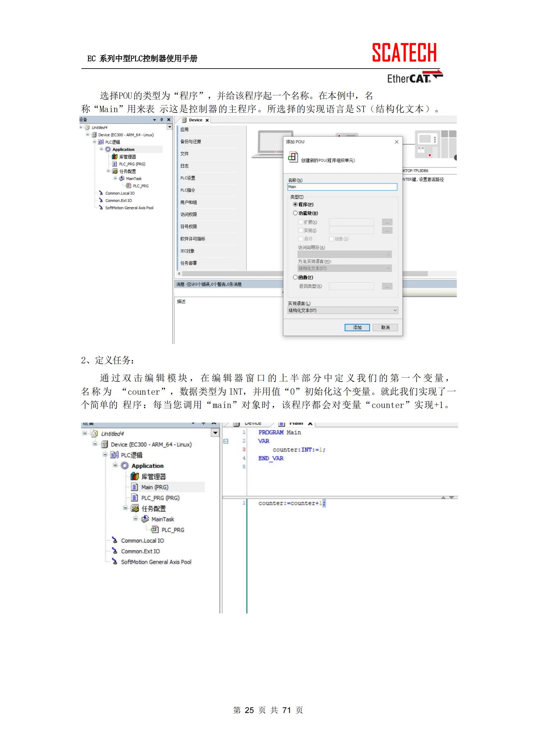Click the library manager icon in lower tree

135,476
